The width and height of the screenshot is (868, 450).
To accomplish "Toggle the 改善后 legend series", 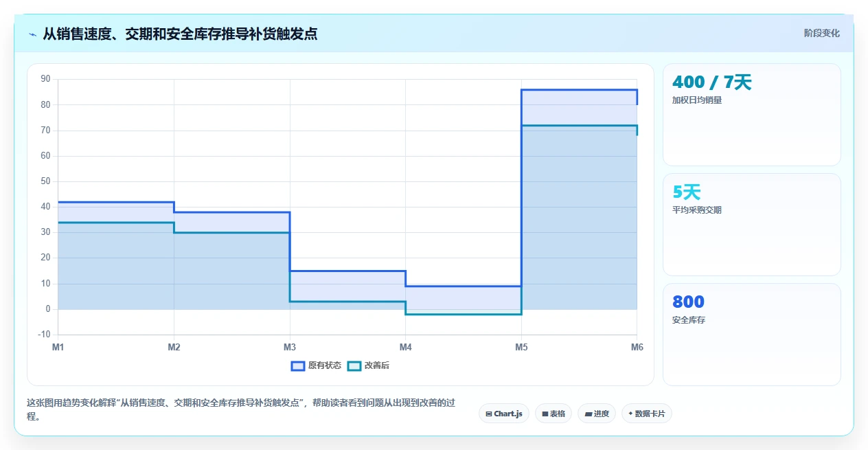I will tap(368, 365).
